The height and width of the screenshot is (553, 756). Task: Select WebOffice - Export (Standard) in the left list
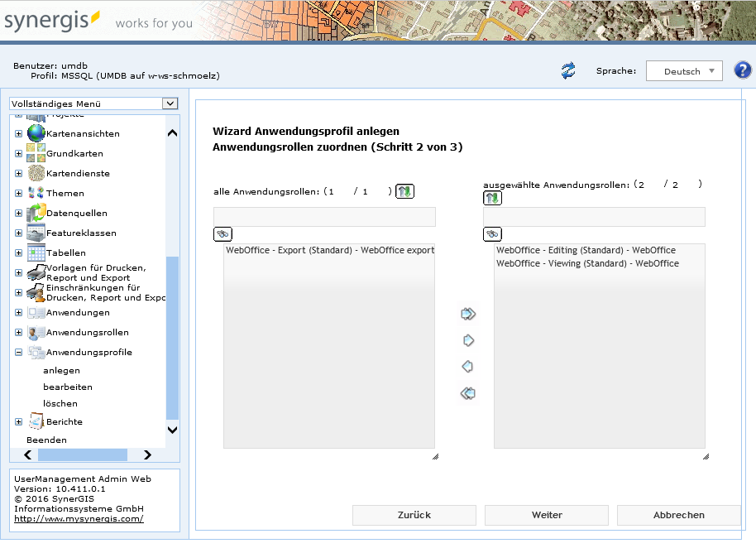328,250
